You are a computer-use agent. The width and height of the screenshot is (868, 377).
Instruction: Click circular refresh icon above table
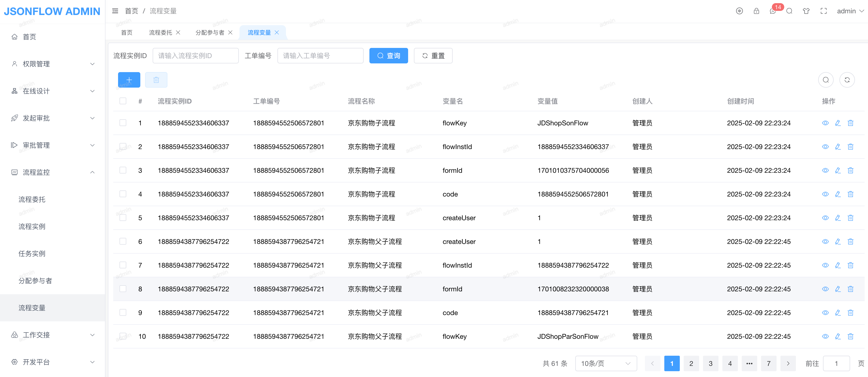click(x=847, y=80)
